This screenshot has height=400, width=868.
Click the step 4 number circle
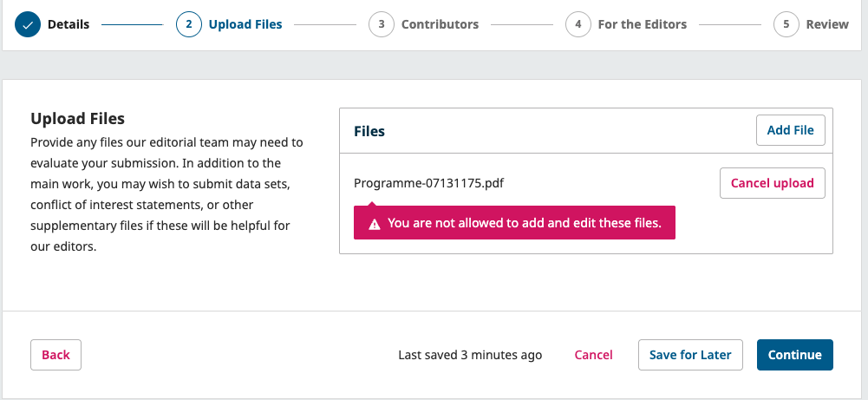pos(578,24)
